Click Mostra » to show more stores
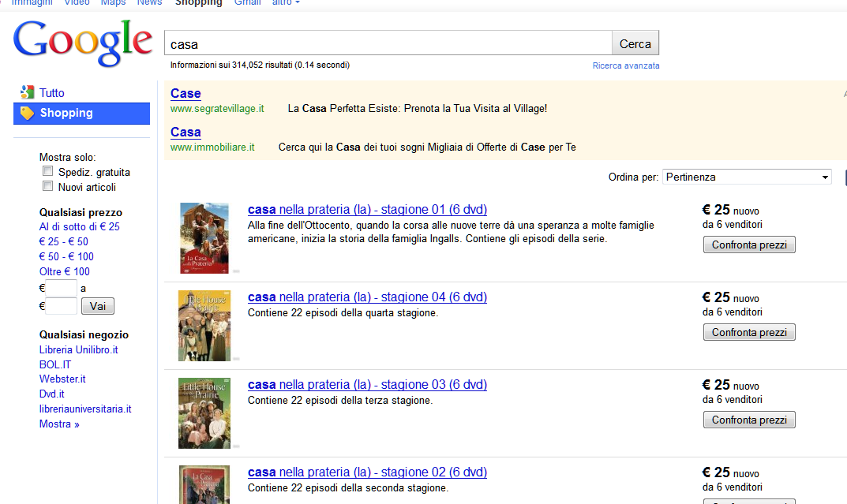847x504 pixels. [59, 424]
